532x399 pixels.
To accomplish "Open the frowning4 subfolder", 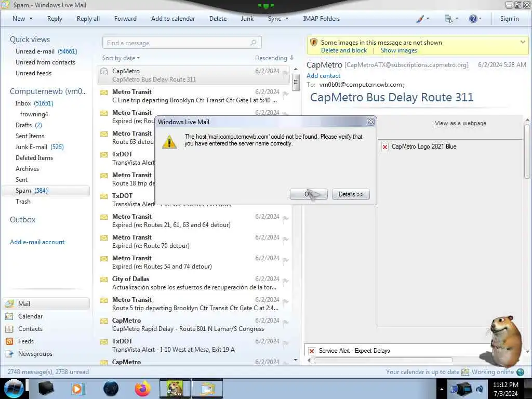I will [34, 114].
